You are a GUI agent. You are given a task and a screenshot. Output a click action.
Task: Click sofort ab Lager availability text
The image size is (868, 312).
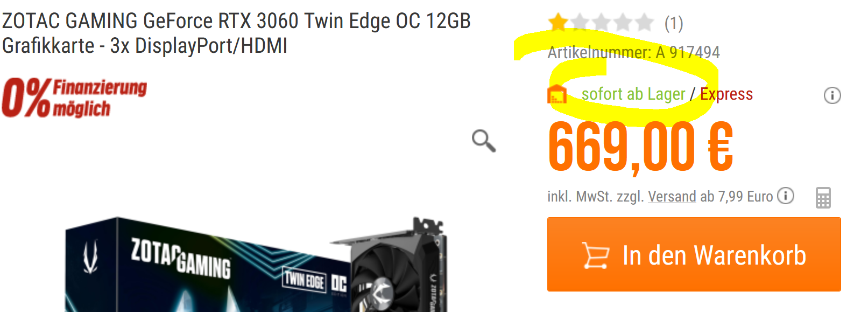633,94
